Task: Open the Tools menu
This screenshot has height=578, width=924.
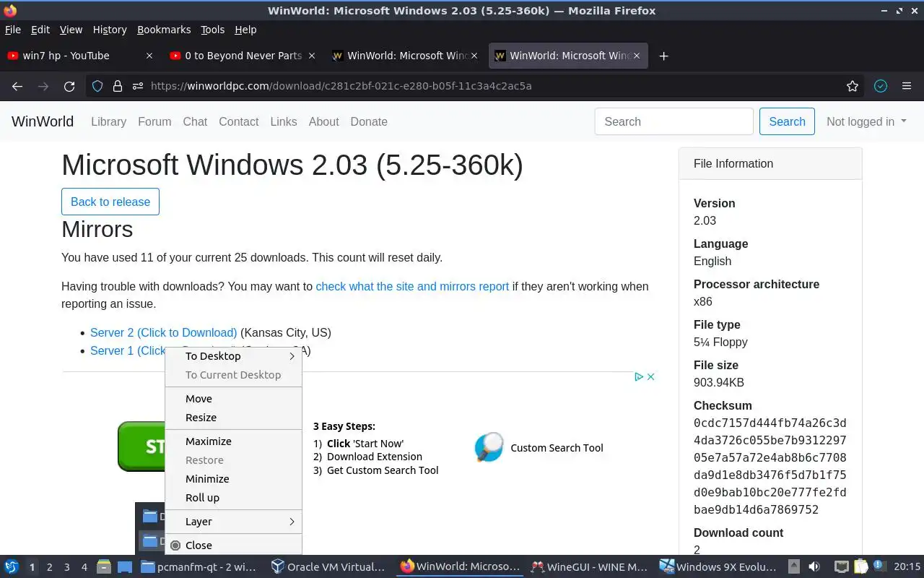Action: (213, 30)
